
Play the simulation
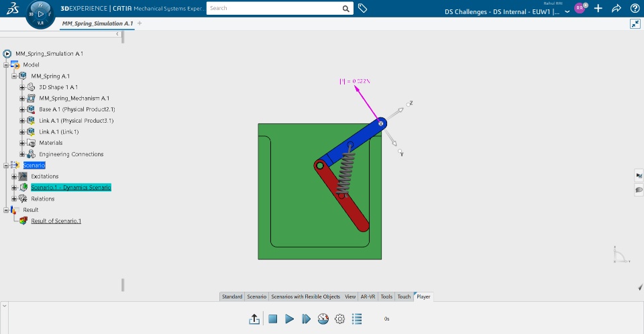[x=290, y=319]
